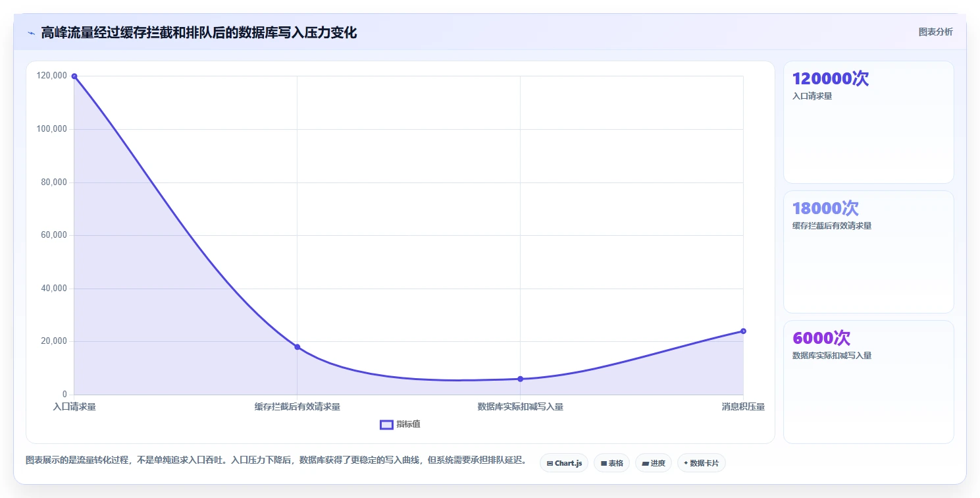Click the lightning icon beside the chart title

coord(31,33)
